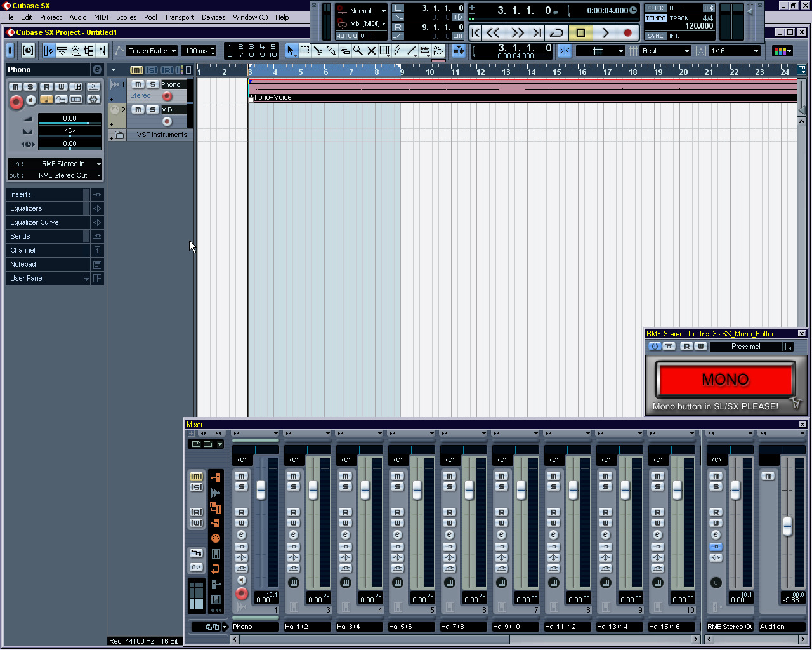Open the File menu
Screen dimensions: 812x650
8,17
